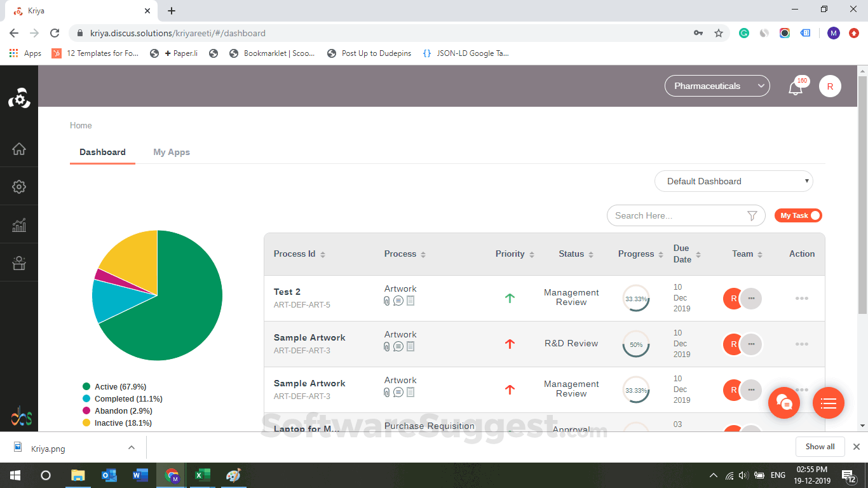The width and height of the screenshot is (868, 488).
Task: Sort table by Priority column
Action: 515,254
